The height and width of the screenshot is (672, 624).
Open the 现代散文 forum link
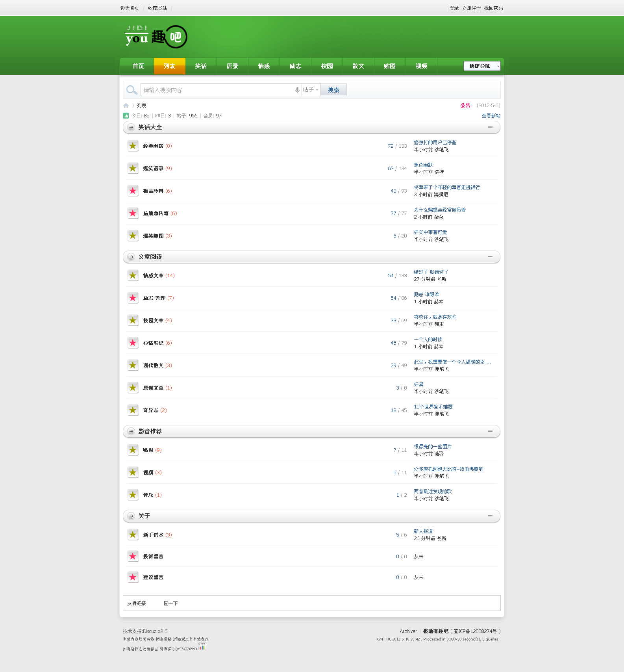[153, 366]
